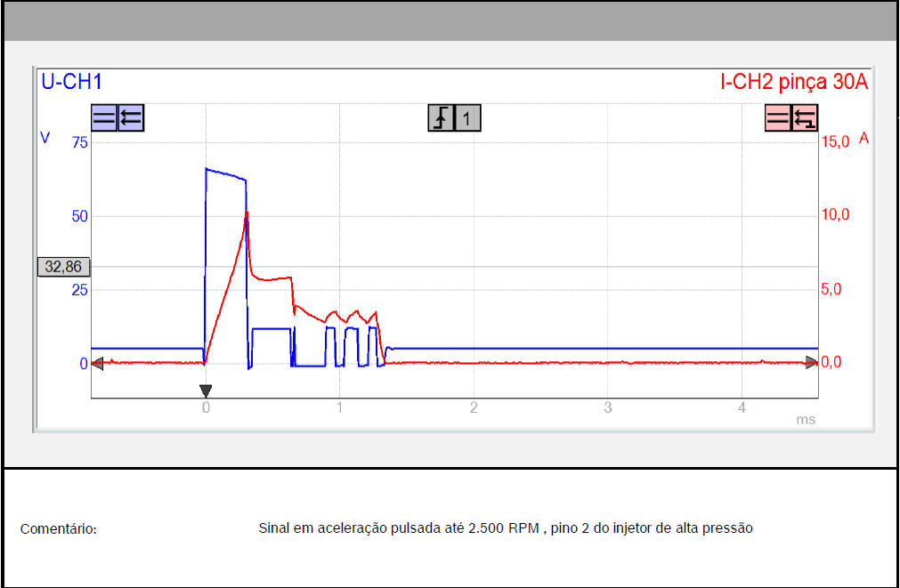The height and width of the screenshot is (588, 900).
Task: Click the red CH2 coupling icon
Action: pyautogui.click(x=779, y=118)
